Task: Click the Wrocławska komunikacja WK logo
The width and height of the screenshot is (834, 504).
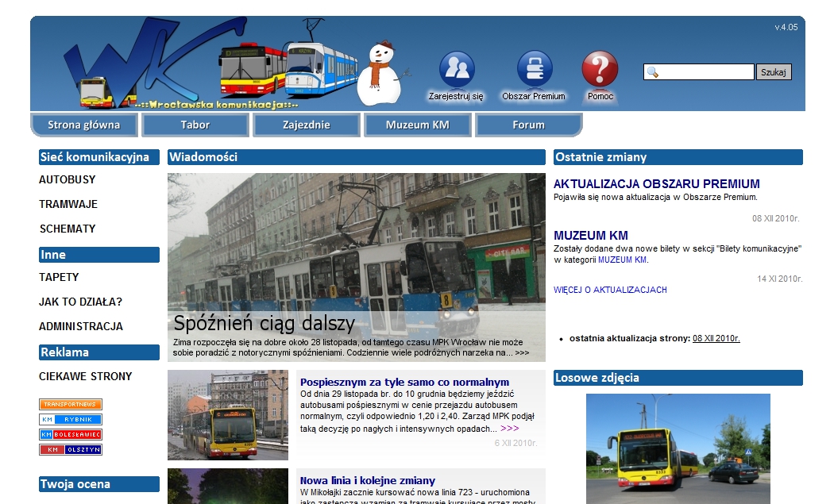Action: coord(154,63)
